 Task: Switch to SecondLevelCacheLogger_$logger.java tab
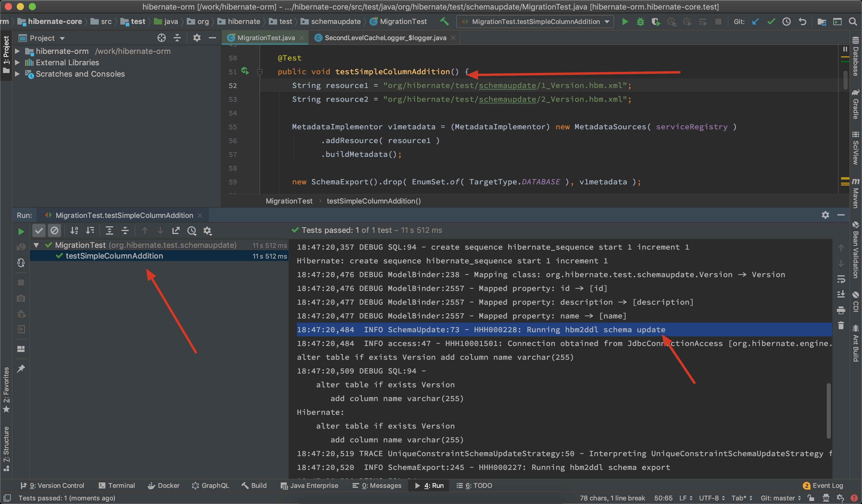[x=385, y=38]
